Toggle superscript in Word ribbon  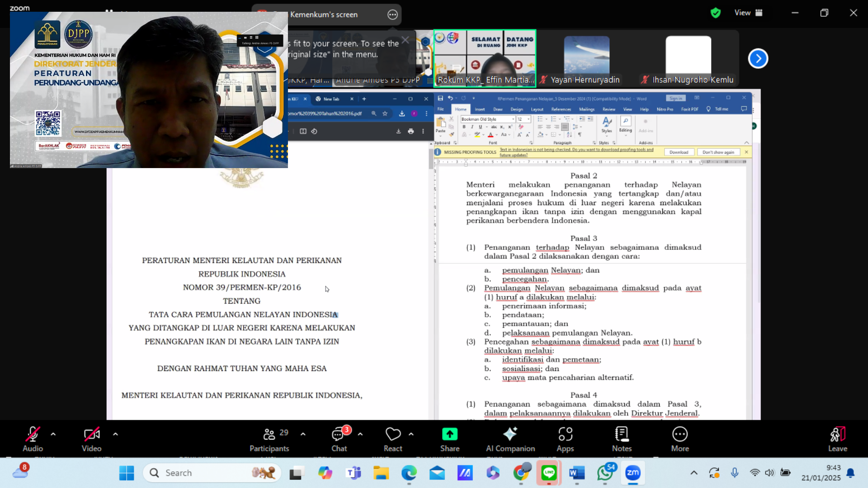510,127
